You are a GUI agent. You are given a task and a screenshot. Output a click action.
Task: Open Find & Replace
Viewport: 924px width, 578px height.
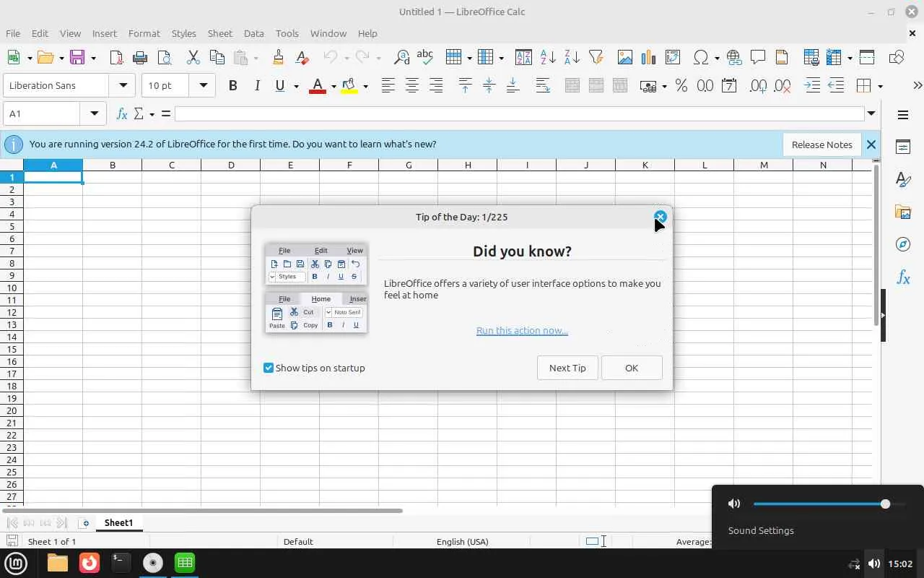[401, 58]
